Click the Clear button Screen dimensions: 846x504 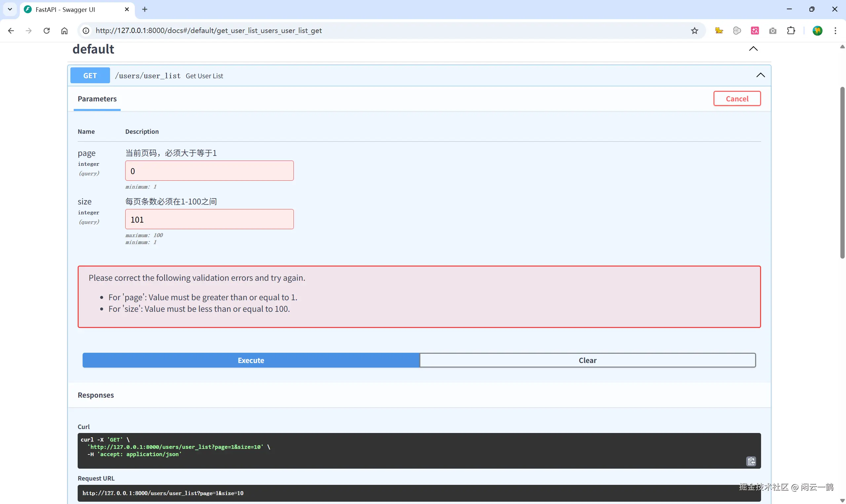[x=588, y=360]
